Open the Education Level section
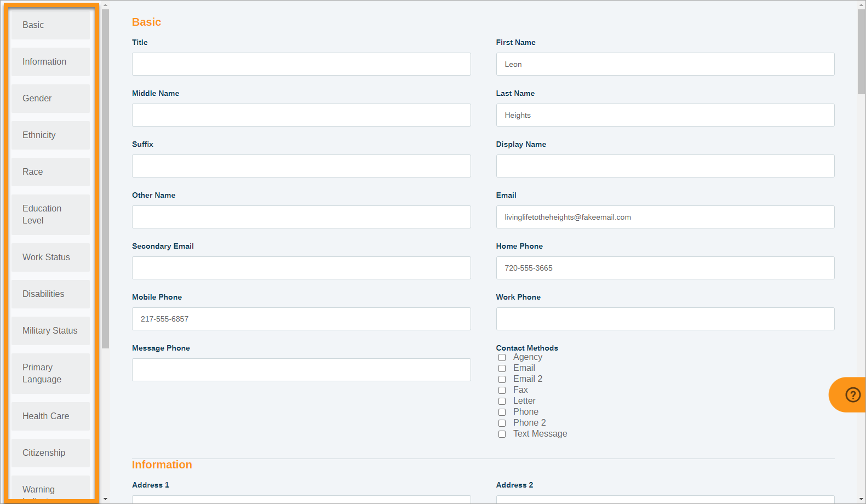Image resolution: width=866 pixels, height=504 pixels. (x=50, y=215)
